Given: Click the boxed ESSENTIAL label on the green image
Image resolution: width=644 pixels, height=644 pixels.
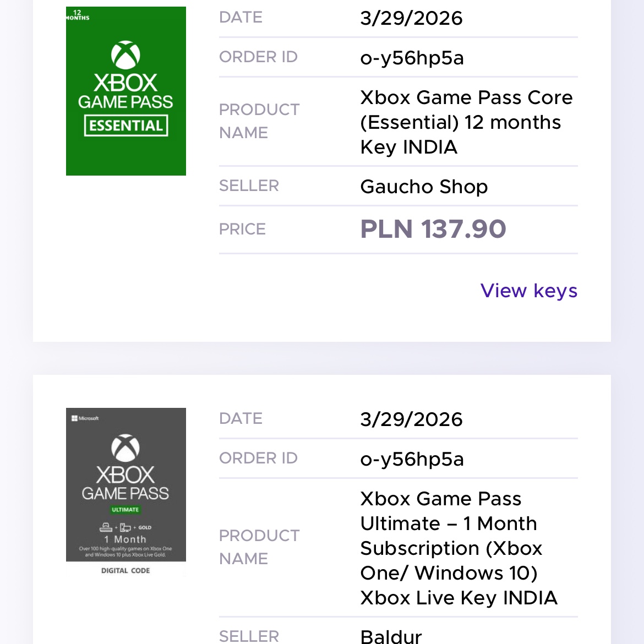Looking at the screenshot, I should pos(125,125).
